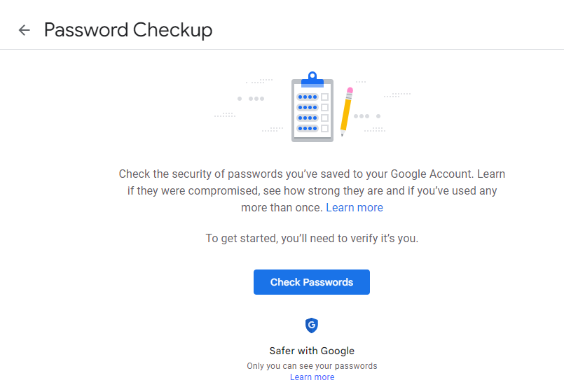Screen dimensions: 564x392
Task: Click the Safer with Google label
Action: (x=312, y=351)
